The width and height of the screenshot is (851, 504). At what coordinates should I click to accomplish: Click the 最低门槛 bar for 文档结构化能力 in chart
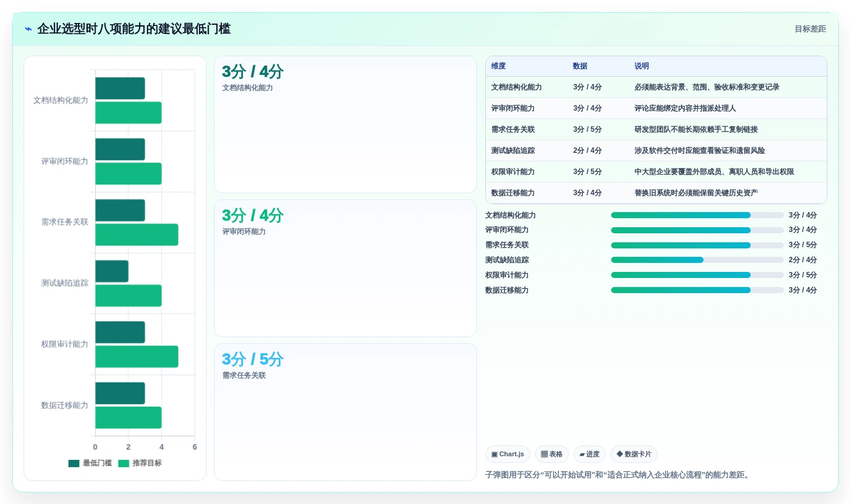point(120,88)
